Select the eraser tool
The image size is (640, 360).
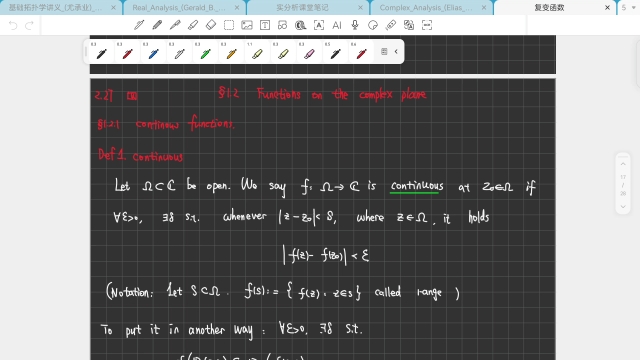211,25
